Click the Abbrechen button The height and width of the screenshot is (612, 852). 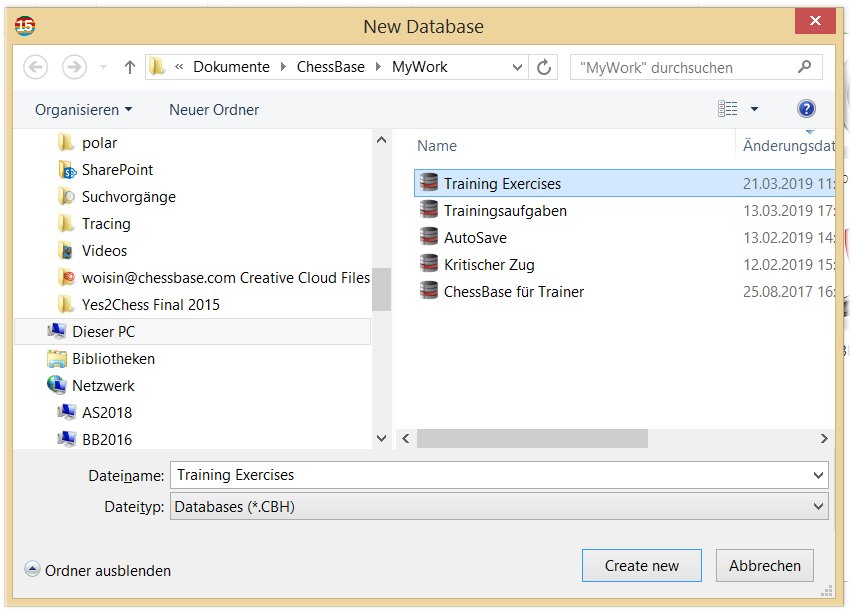pos(764,565)
